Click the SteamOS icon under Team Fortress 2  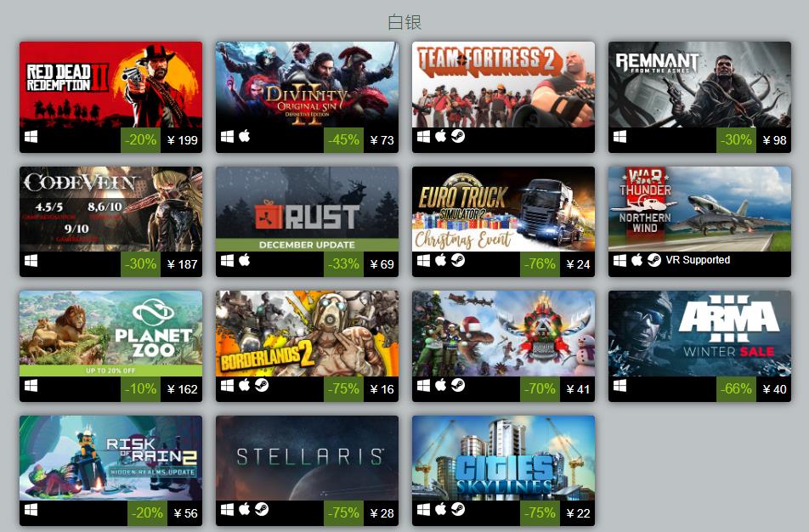[x=458, y=136]
